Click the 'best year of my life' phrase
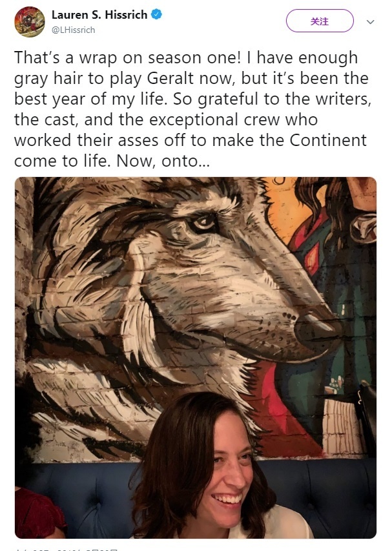The image size is (392, 551). (90, 99)
